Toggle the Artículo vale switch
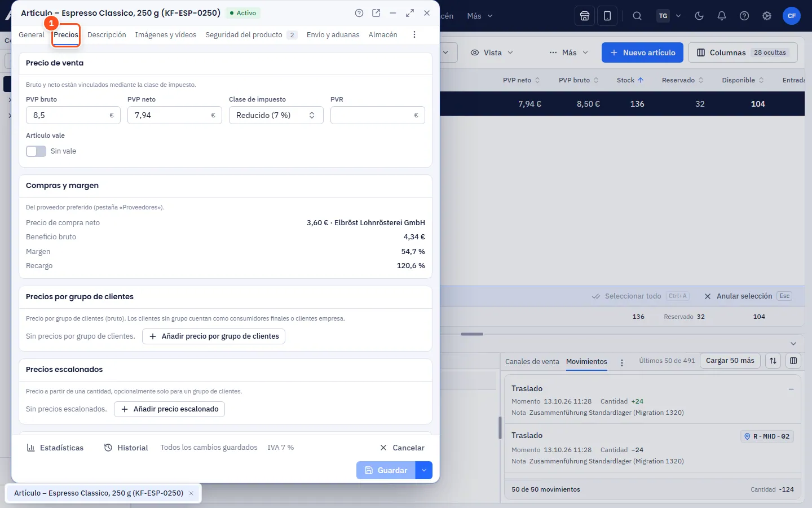Screen dimensions: 812x508 36,151
